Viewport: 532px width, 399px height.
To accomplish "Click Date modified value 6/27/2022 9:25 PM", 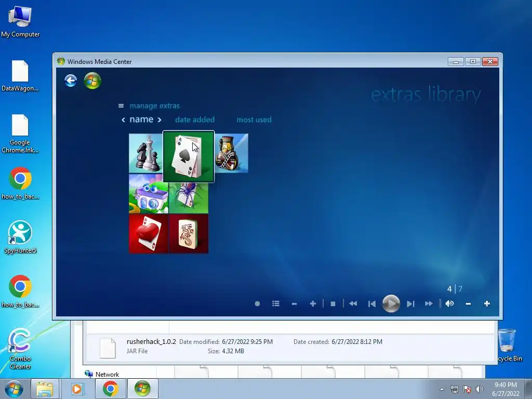I will (247, 342).
